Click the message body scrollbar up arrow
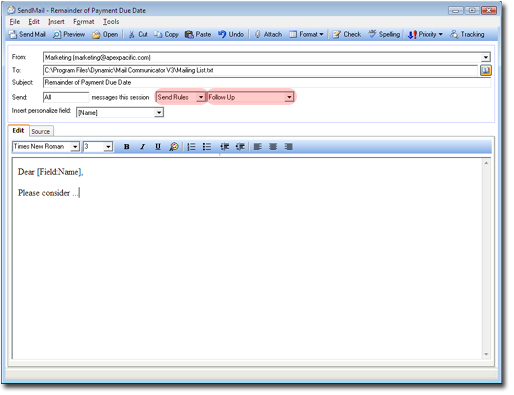 (486, 163)
